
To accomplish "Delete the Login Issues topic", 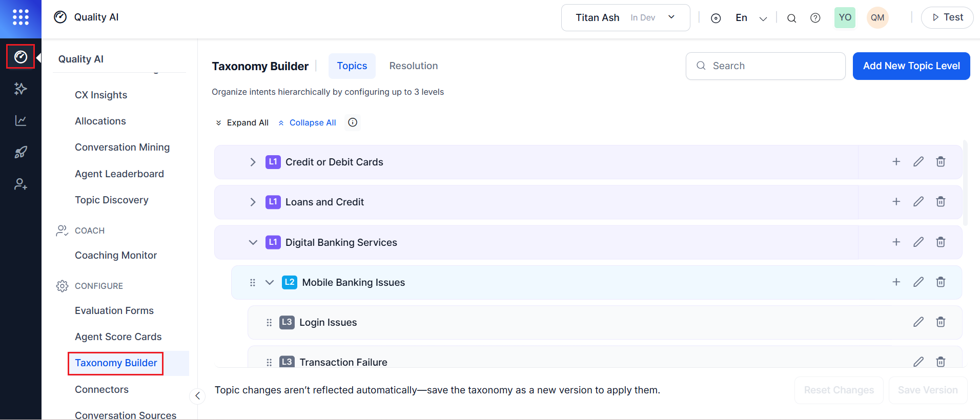I will point(940,322).
